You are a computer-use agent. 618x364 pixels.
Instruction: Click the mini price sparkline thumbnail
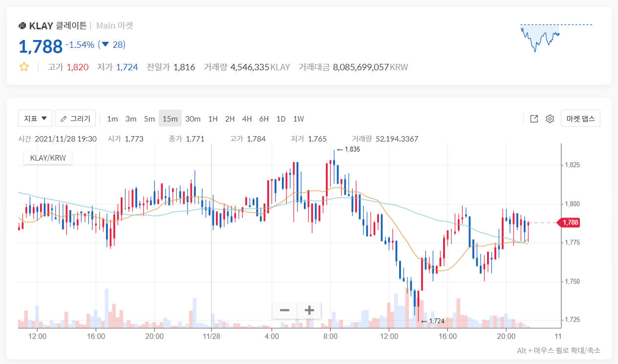tap(556, 38)
